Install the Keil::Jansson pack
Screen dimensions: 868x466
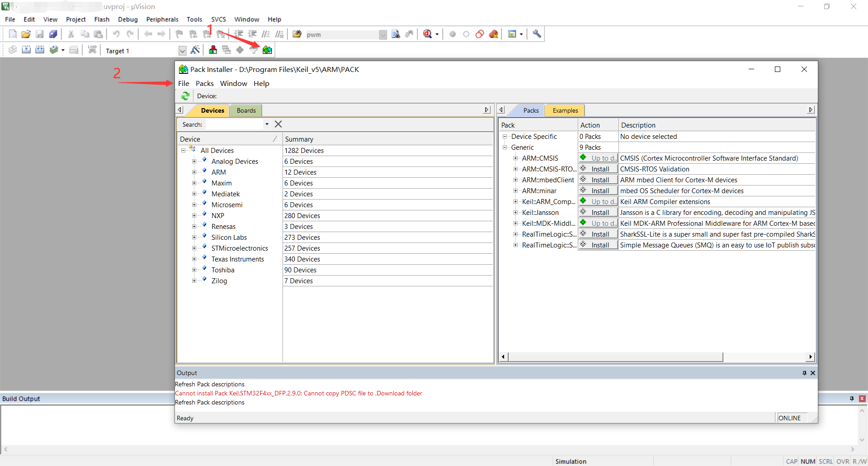pyautogui.click(x=598, y=213)
